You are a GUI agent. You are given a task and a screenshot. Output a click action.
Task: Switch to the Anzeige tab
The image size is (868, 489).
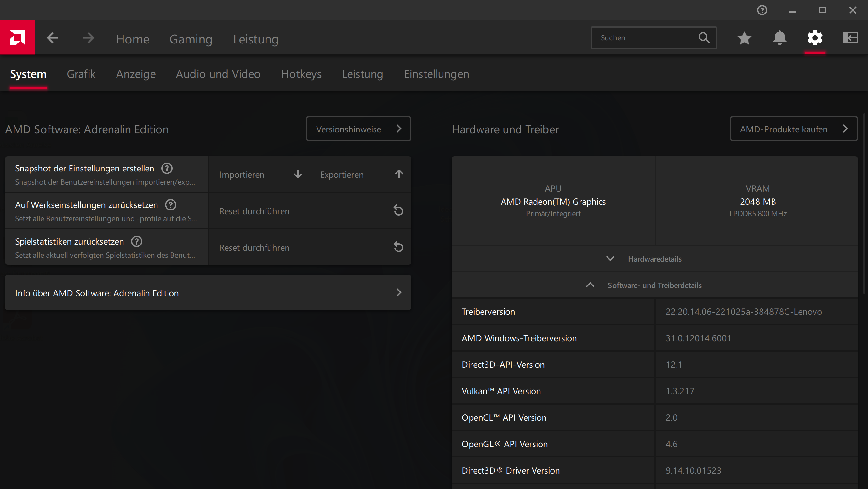136,74
